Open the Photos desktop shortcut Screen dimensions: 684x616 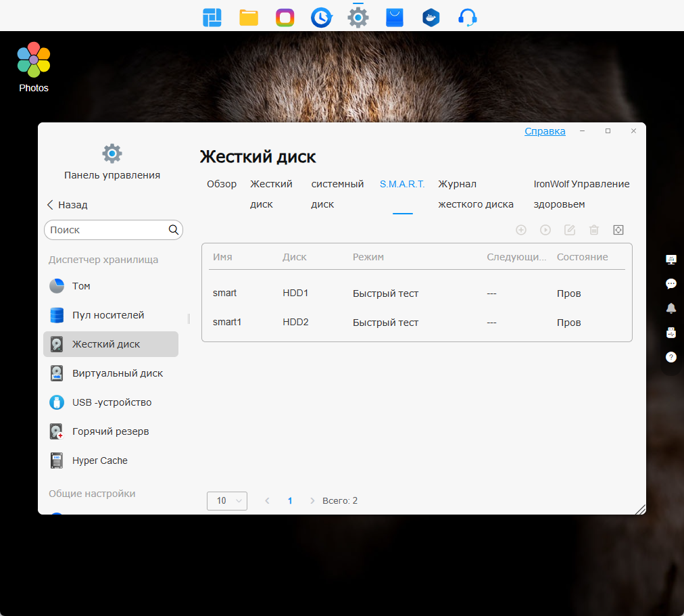coord(34,67)
